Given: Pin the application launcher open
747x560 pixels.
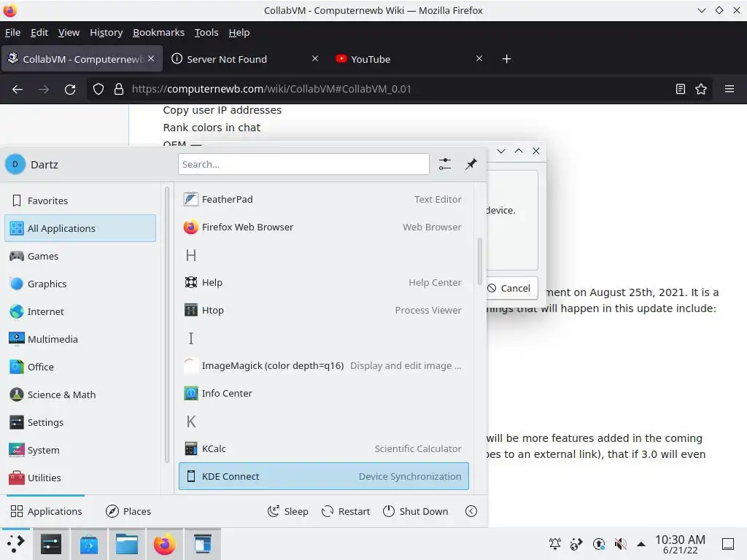Looking at the screenshot, I should [471, 164].
